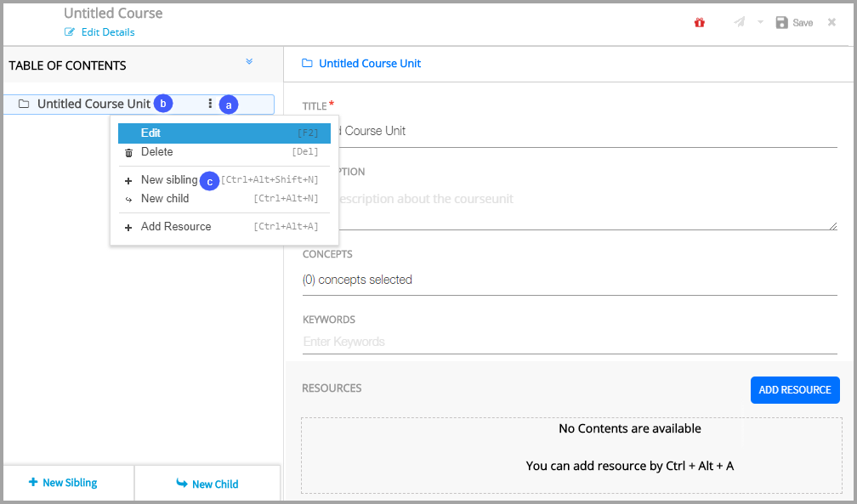Click the Keywords input field
This screenshot has height=504, width=857.
pos(570,342)
